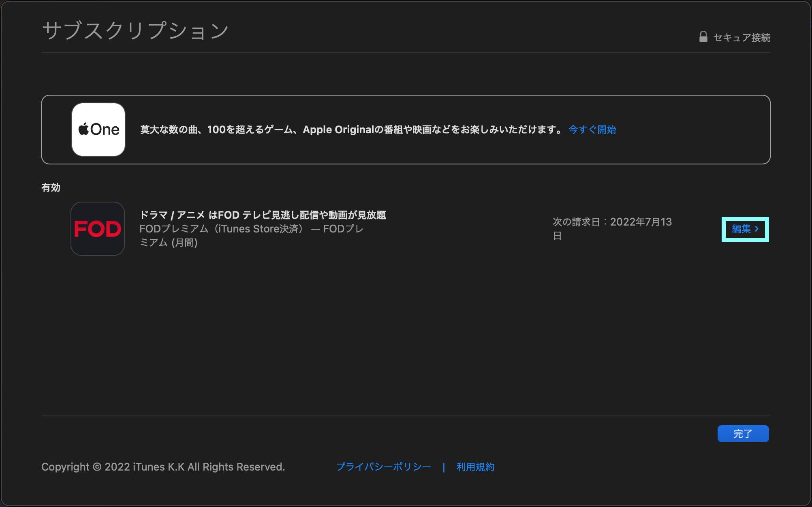Screen dimensions: 812x507
Task: Click the Apple One app icon
Action: (x=98, y=130)
